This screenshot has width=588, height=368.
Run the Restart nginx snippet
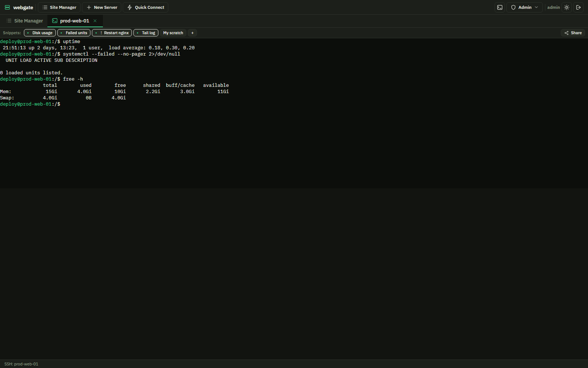coord(112,33)
